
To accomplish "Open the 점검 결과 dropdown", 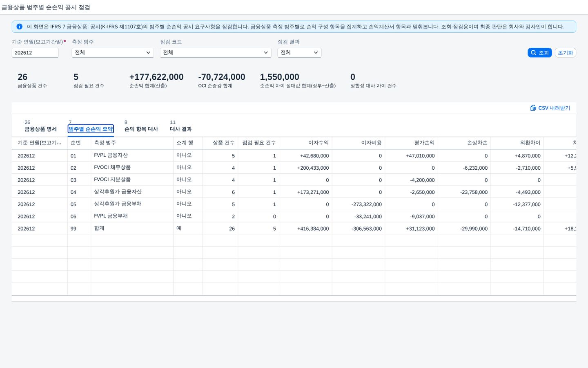I will 299,53.
